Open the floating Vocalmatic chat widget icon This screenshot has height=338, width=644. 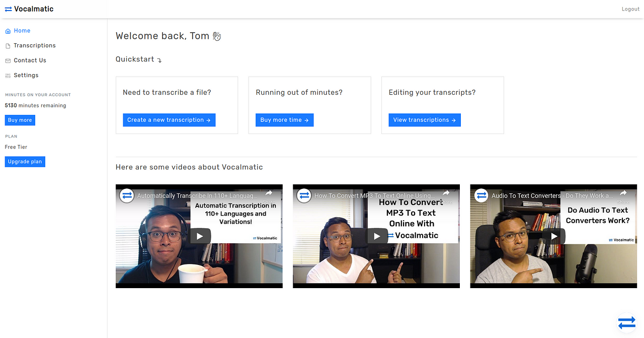pos(627,322)
